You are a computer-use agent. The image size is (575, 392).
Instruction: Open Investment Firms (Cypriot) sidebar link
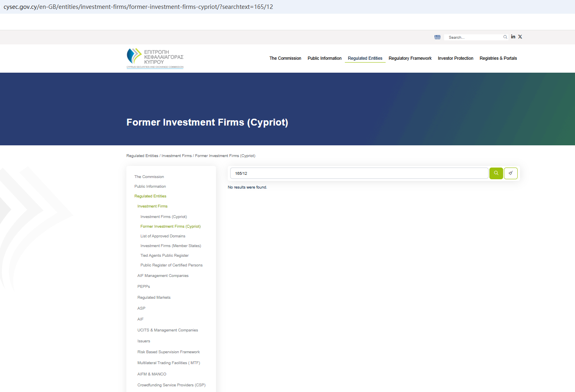click(x=164, y=217)
